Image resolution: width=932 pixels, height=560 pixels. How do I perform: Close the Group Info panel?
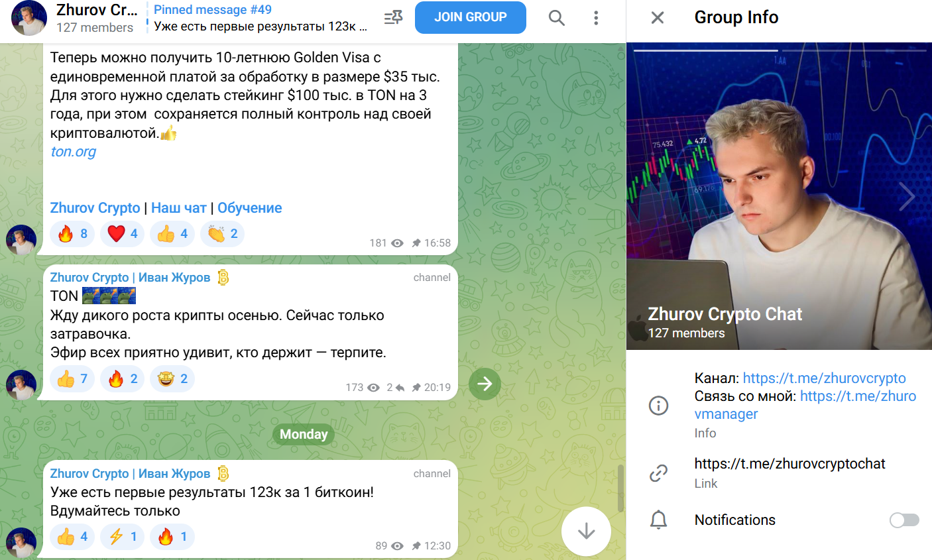(657, 18)
